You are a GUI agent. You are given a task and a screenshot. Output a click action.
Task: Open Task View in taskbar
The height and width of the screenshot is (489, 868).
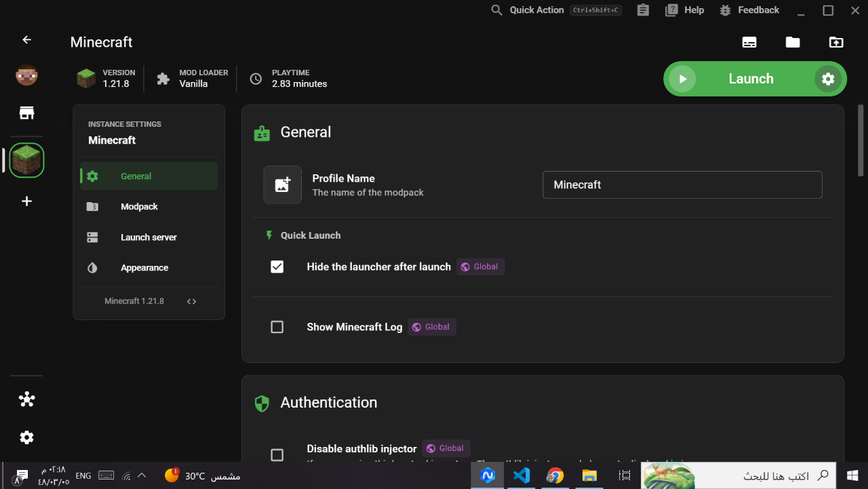[625, 475]
